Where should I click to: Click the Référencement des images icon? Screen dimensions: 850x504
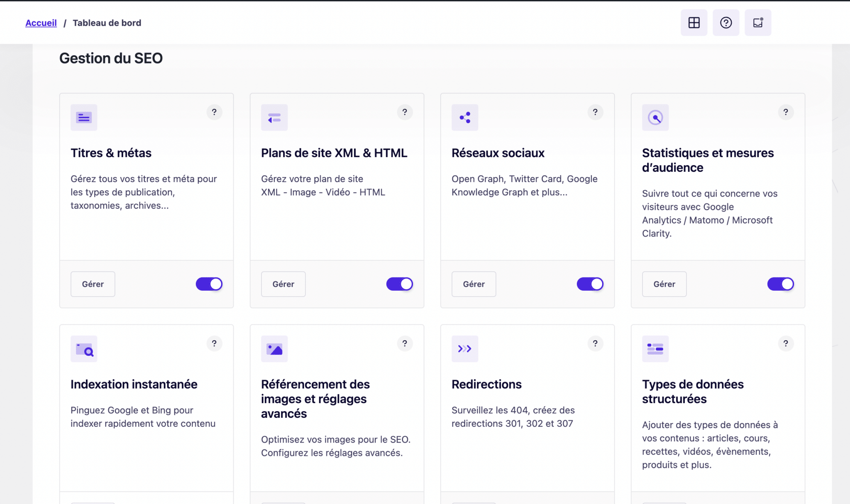point(274,348)
